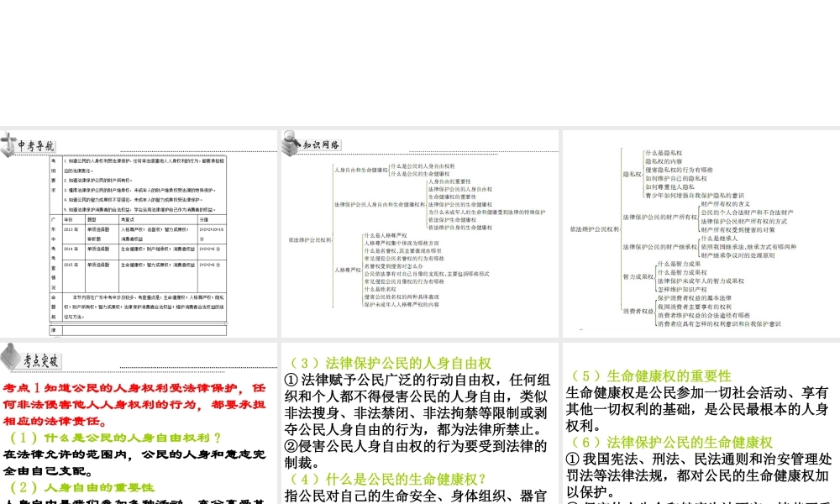Screen dimensions: 840x504
Task: Click the 智力成果权 node in the mind map
Action: pos(638,277)
